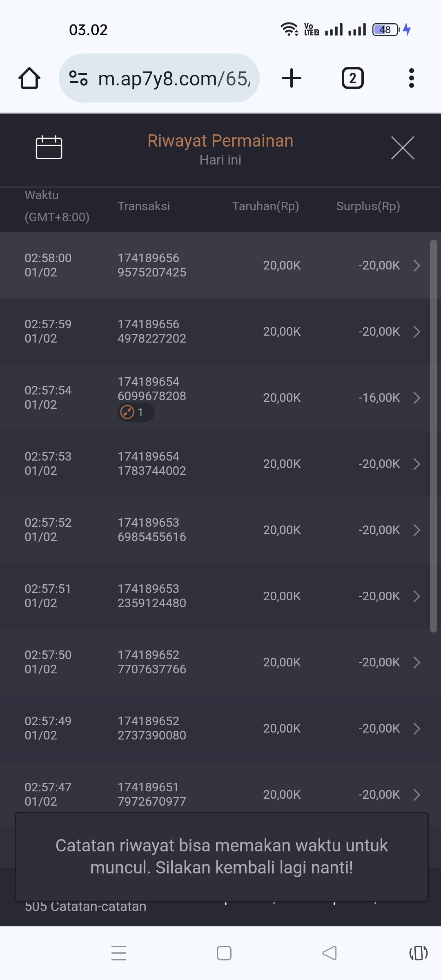Tap the site settings icon in address bar
This screenshot has width=441, height=980.
pos(78,78)
